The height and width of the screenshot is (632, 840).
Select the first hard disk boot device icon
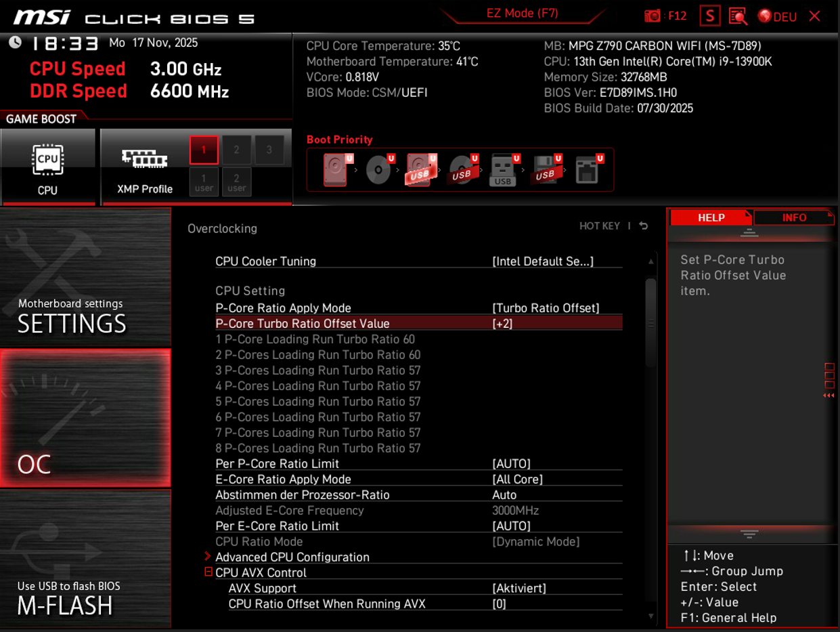338,169
